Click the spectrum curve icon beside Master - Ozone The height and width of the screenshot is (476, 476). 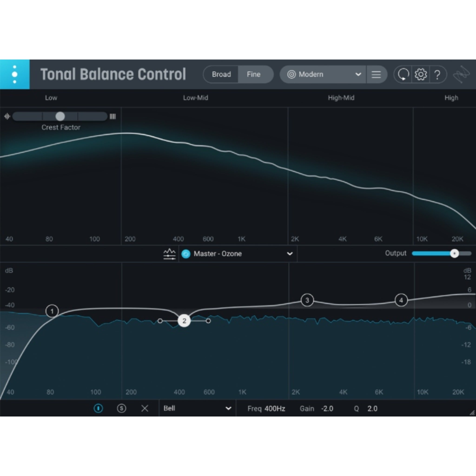(169, 254)
